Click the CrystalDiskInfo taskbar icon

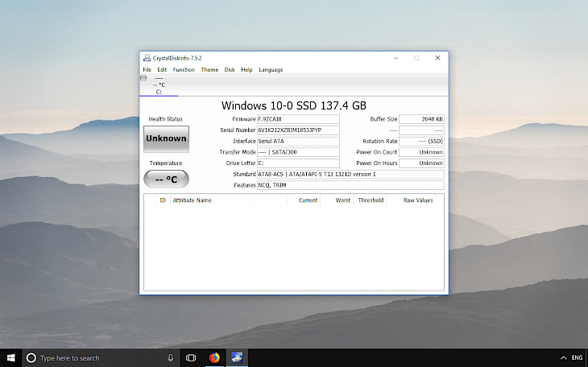pyautogui.click(x=237, y=358)
